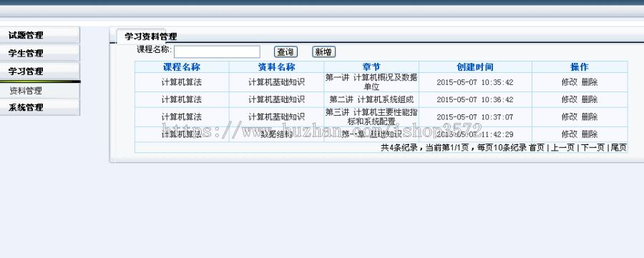
Task: Click 删除 for the 11:42:29 record
Action: (590, 134)
